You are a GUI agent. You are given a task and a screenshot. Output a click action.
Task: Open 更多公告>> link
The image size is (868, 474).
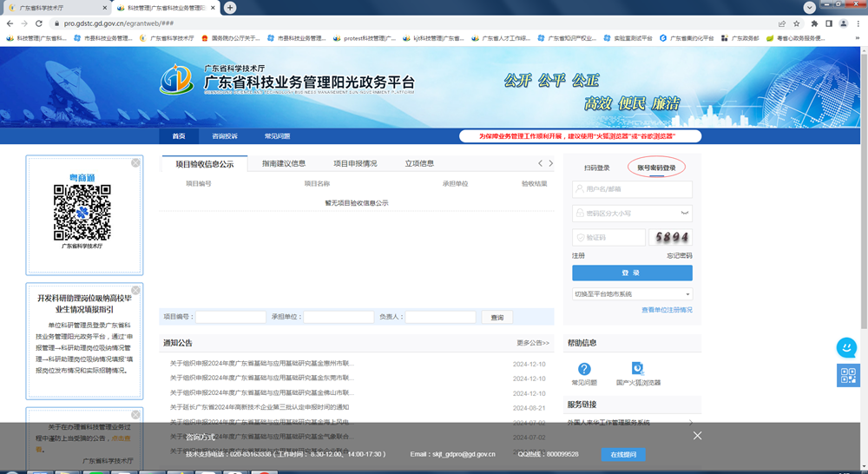[533, 343]
